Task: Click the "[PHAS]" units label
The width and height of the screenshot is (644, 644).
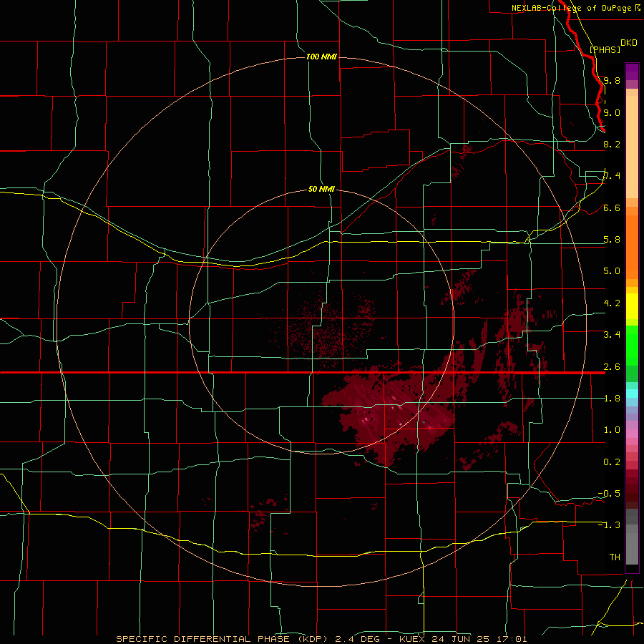Action: 605,49
